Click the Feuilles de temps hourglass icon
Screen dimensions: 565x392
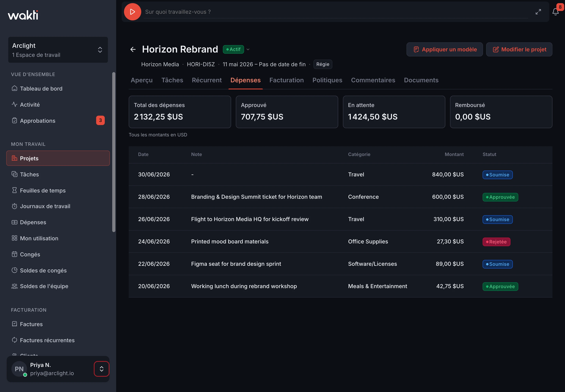point(15,190)
